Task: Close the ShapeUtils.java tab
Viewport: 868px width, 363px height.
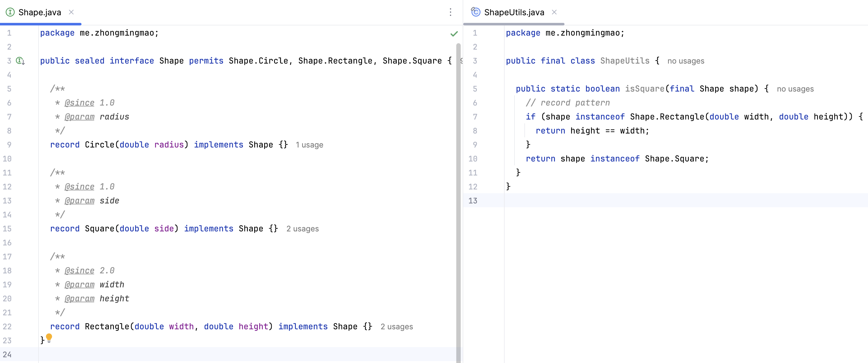Action: tap(554, 12)
